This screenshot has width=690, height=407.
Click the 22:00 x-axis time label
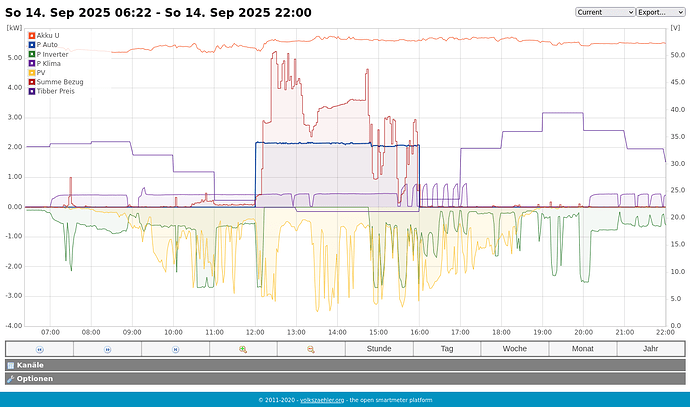[665, 332]
